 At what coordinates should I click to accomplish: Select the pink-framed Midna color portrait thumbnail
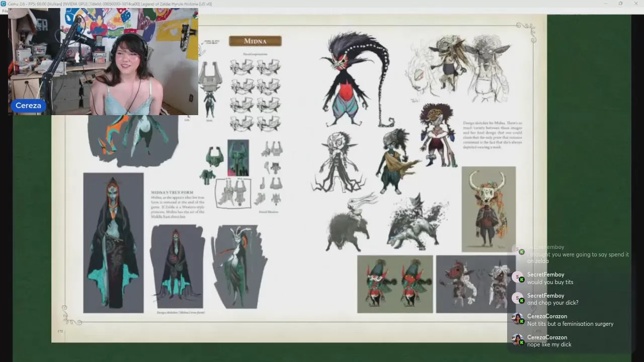238,158
